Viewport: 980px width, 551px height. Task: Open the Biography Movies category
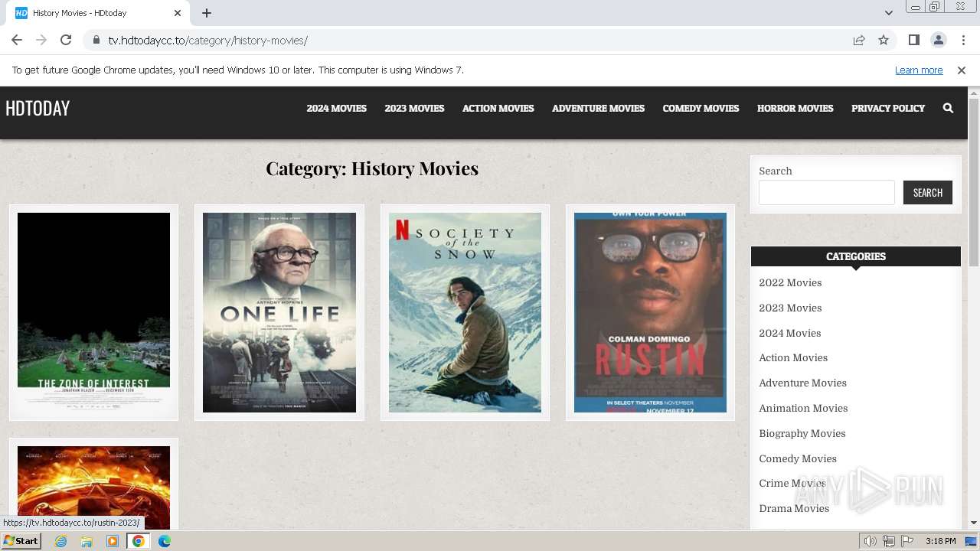[802, 433]
